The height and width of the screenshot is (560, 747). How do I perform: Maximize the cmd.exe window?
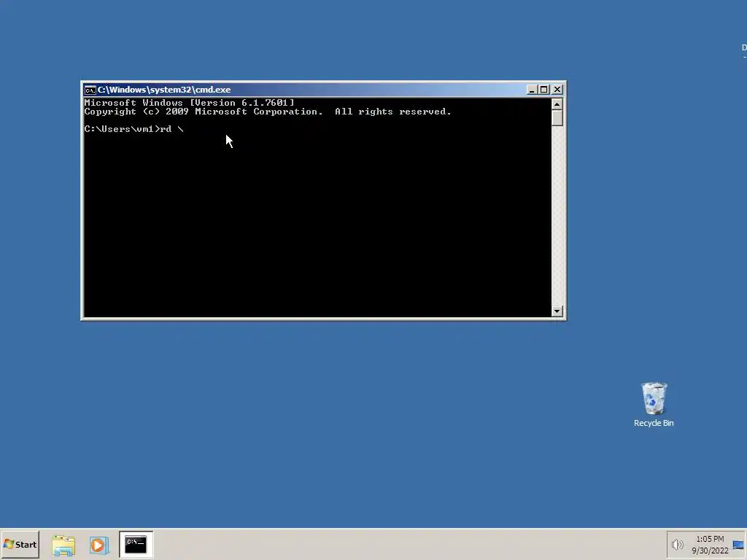tap(543, 90)
